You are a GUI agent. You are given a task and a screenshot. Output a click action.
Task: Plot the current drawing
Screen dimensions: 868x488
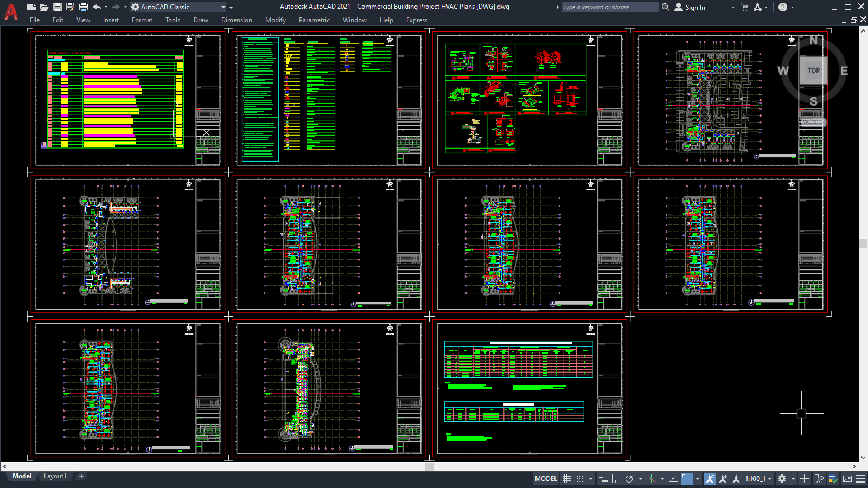82,7
